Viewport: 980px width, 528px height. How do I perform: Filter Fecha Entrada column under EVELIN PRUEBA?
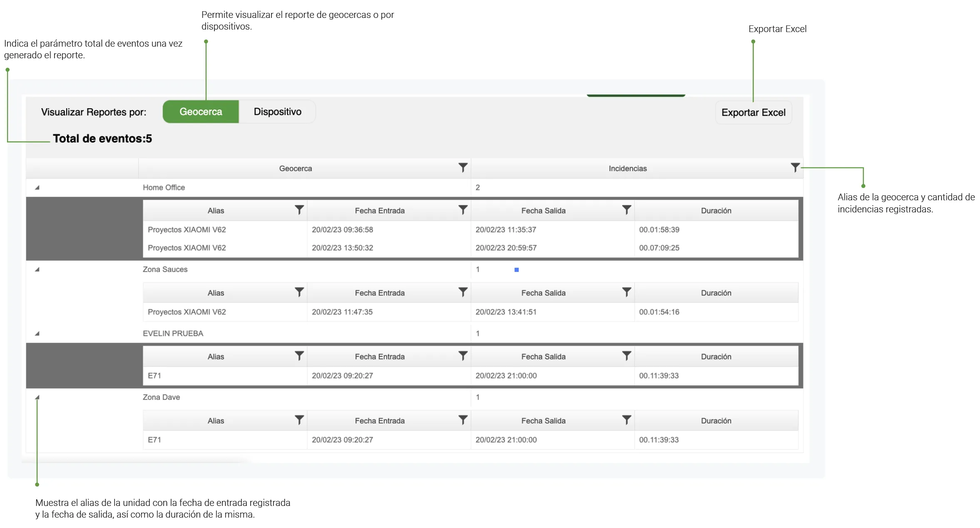(463, 356)
